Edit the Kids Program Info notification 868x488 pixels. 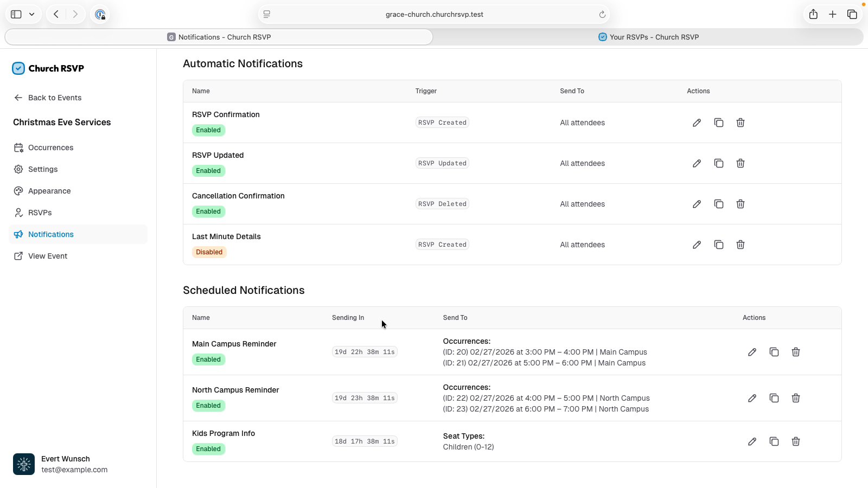tap(752, 441)
